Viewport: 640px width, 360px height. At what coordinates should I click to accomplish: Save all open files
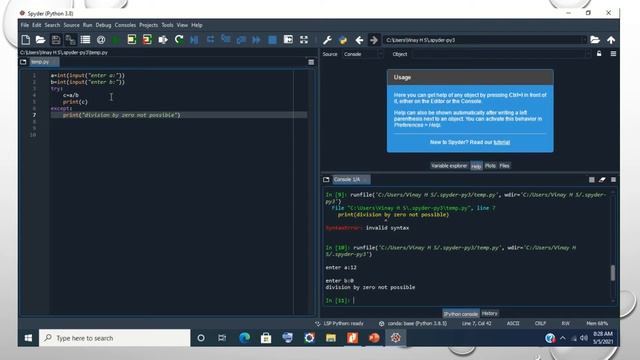[70, 40]
